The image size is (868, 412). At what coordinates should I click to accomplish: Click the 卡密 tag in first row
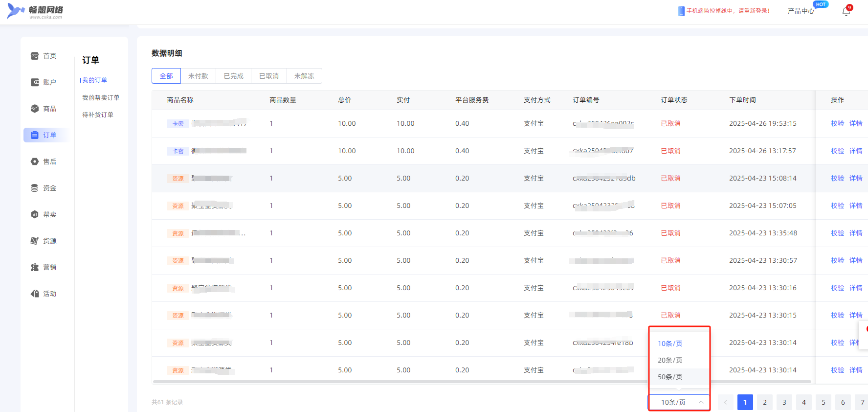tap(178, 124)
